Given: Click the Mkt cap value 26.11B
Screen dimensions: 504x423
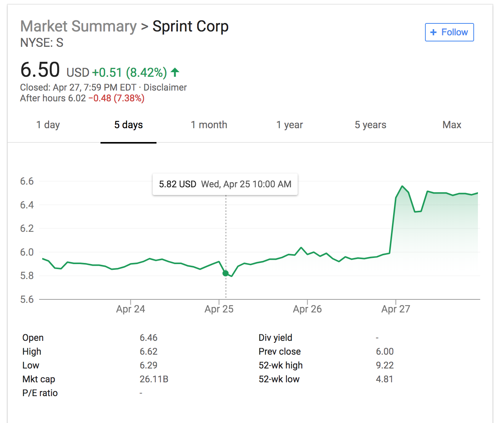Looking at the screenshot, I should pyautogui.click(x=154, y=379).
